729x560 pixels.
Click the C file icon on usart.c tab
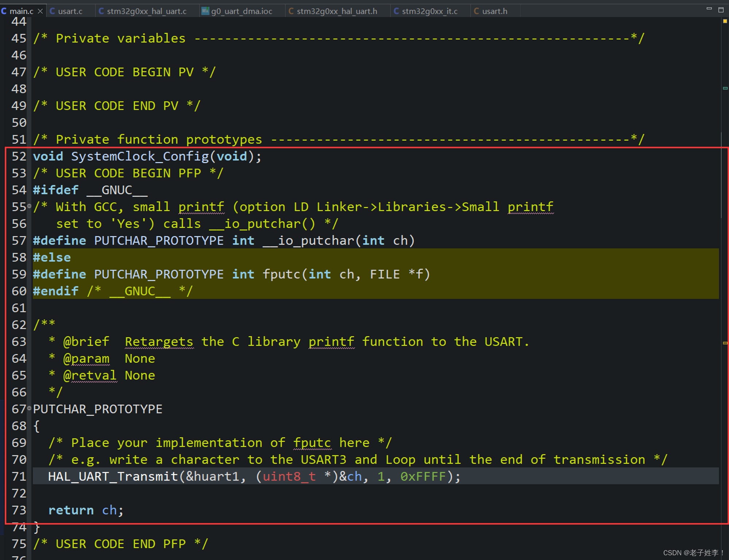point(52,11)
